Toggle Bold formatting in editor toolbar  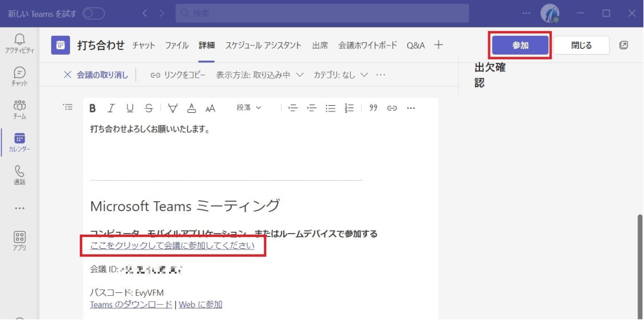pos(93,108)
